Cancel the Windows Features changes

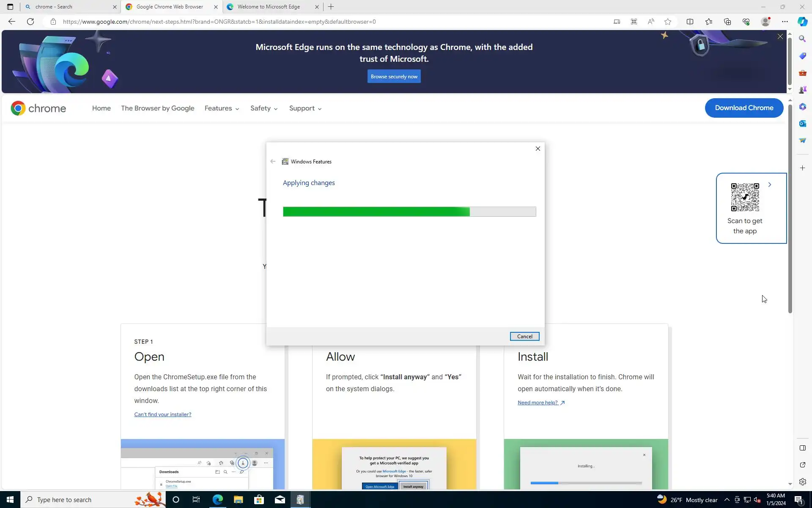(x=524, y=337)
